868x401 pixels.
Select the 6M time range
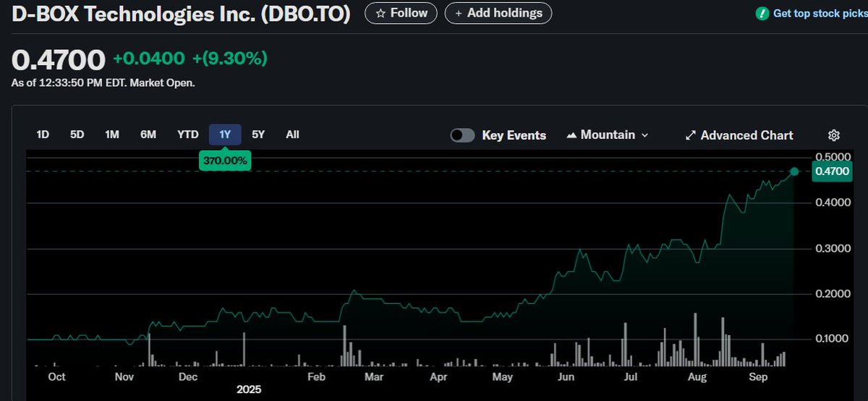[148, 135]
